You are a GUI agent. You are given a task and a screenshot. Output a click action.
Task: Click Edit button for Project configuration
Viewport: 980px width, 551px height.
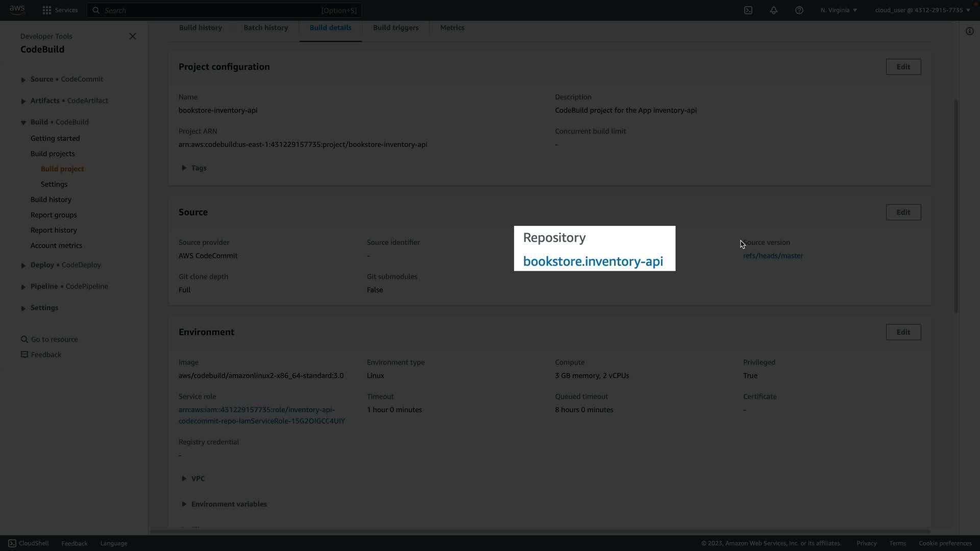coord(903,67)
